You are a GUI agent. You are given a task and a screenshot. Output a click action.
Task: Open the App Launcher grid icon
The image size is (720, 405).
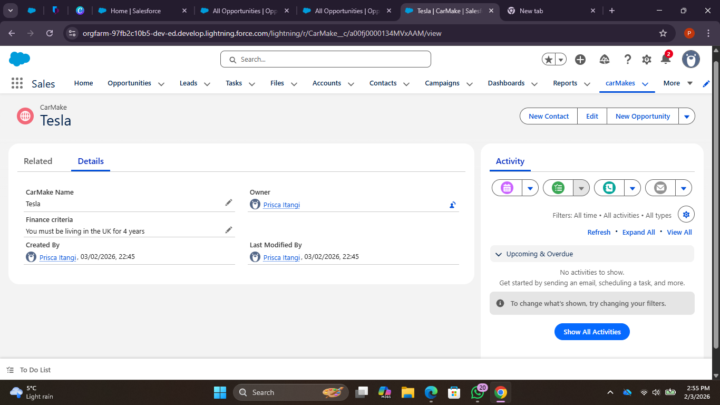17,83
